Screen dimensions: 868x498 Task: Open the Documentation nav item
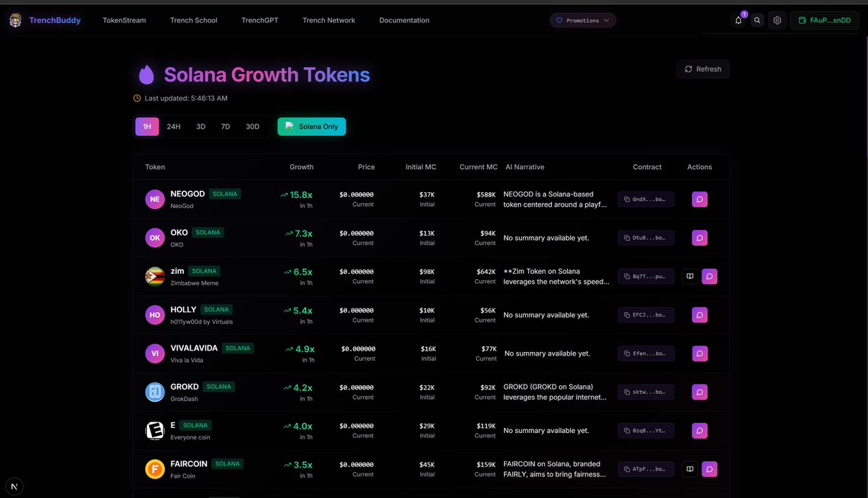pos(404,20)
